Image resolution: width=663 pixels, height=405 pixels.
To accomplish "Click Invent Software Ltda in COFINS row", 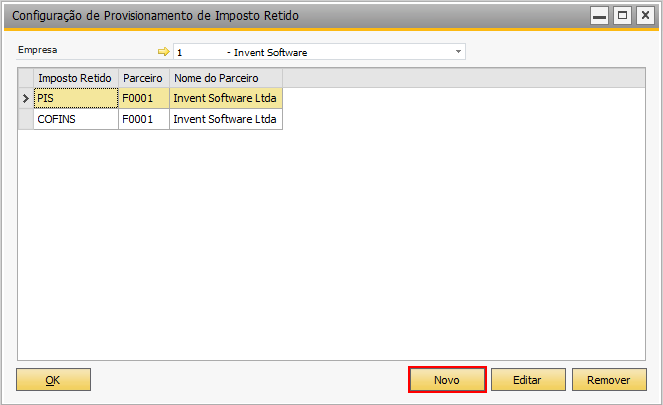I will 226,119.
